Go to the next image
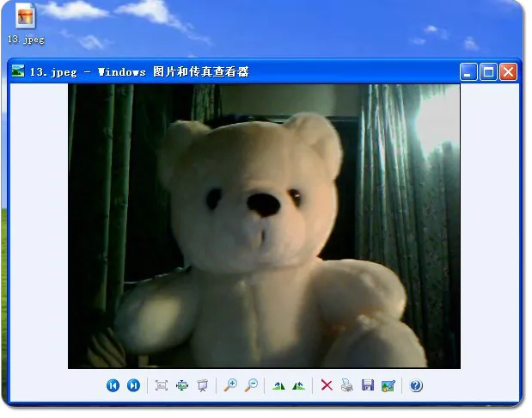 click(x=133, y=385)
